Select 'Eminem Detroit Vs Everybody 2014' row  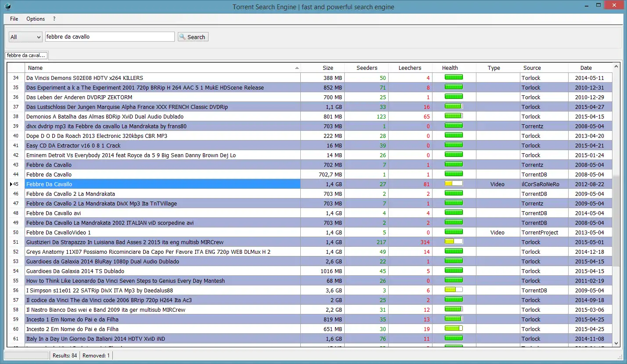pos(310,155)
